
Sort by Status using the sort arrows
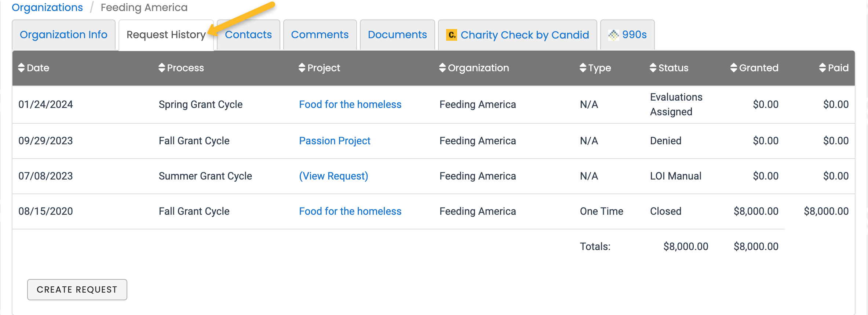tap(653, 68)
